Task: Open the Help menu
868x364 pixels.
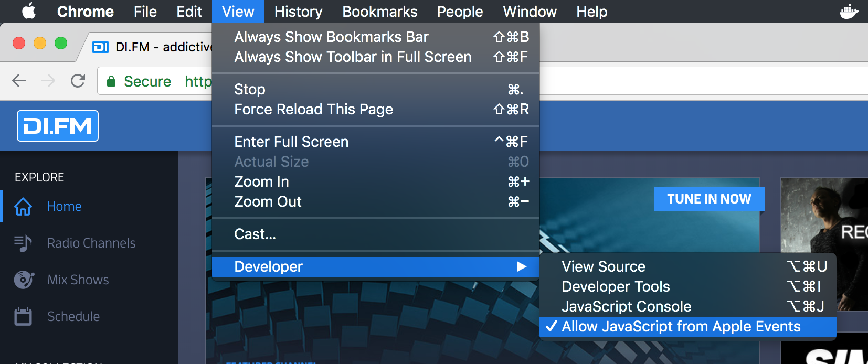Action: pyautogui.click(x=592, y=12)
